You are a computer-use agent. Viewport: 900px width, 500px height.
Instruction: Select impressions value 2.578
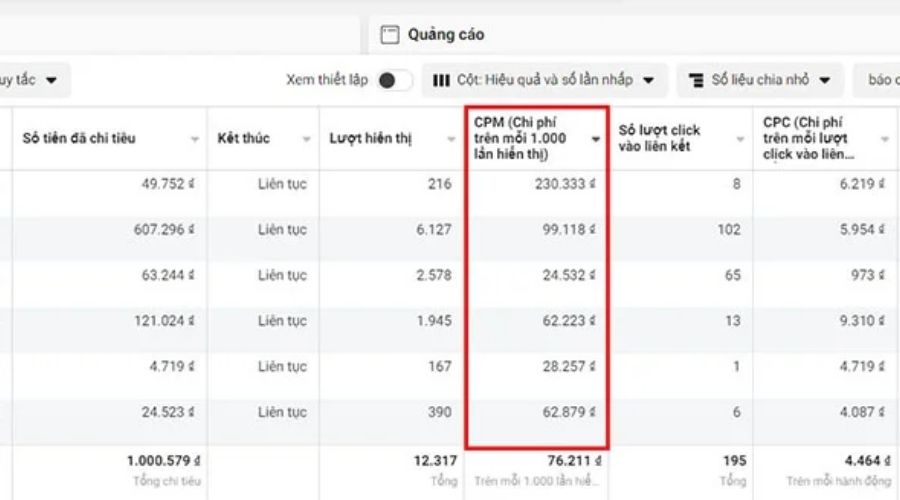click(434, 276)
